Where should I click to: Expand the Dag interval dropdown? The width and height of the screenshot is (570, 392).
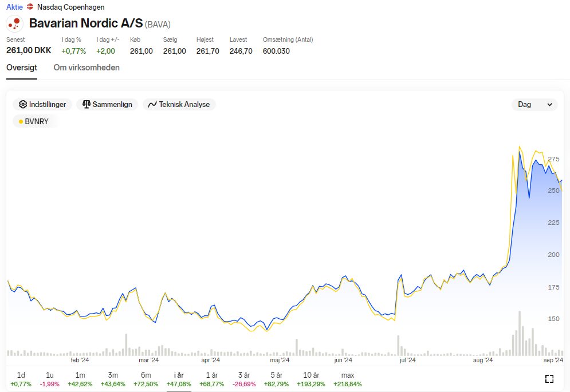pos(534,105)
